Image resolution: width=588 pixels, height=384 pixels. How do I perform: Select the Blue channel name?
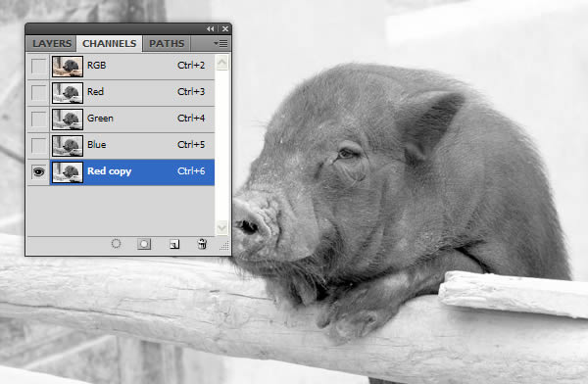point(96,144)
